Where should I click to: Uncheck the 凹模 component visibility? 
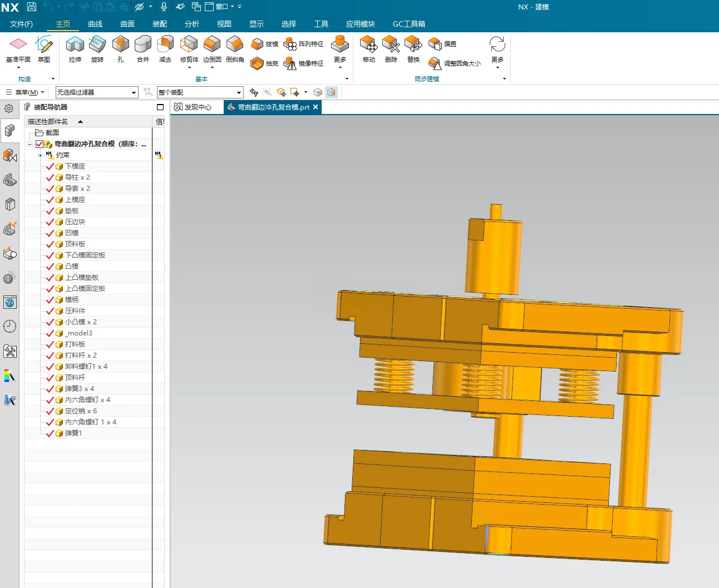pos(50,233)
